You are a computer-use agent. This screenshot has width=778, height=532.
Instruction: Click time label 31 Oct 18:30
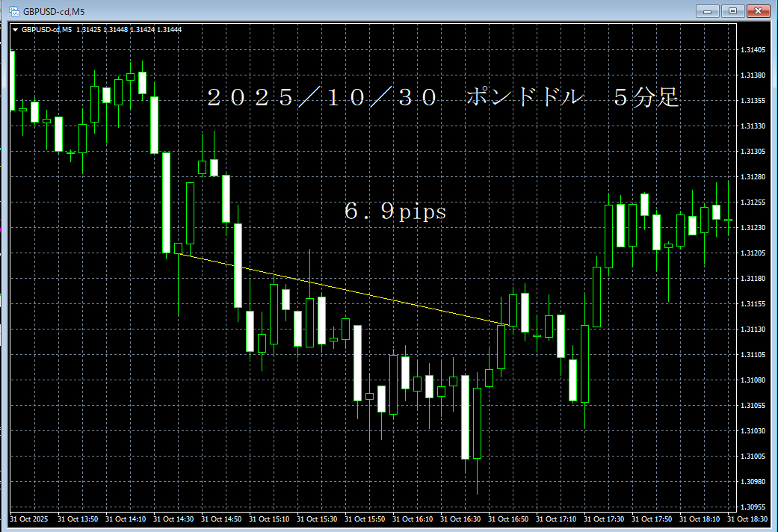pos(747,519)
